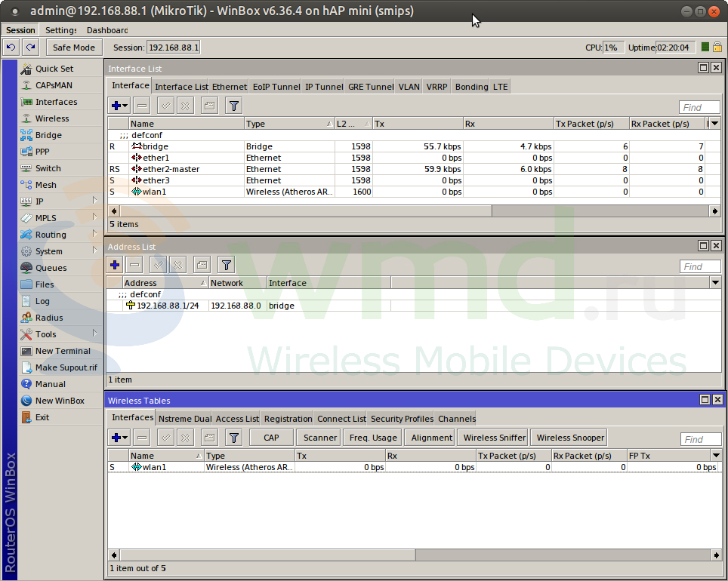Click the Find field in Wireless Tables
728x581 pixels.
tap(701, 439)
